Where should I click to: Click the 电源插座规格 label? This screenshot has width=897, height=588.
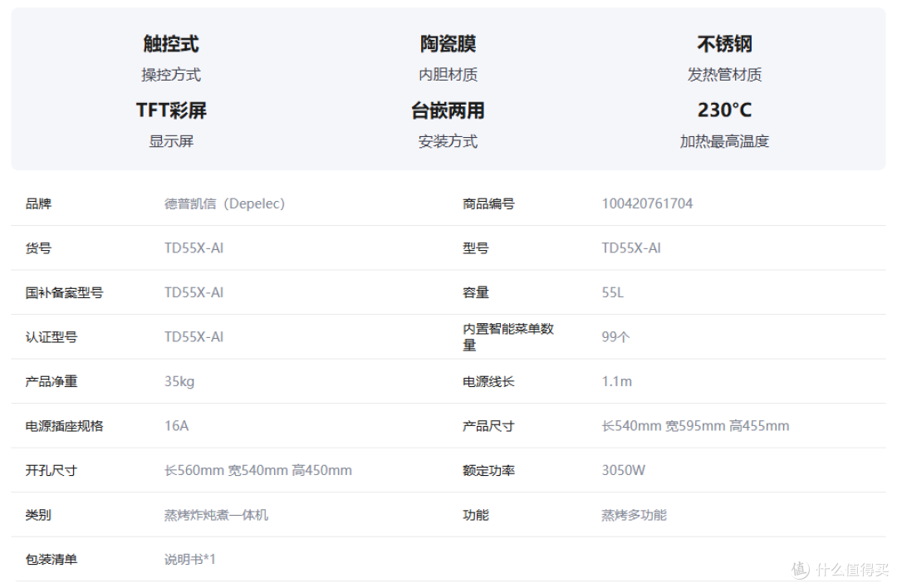[x=64, y=426]
